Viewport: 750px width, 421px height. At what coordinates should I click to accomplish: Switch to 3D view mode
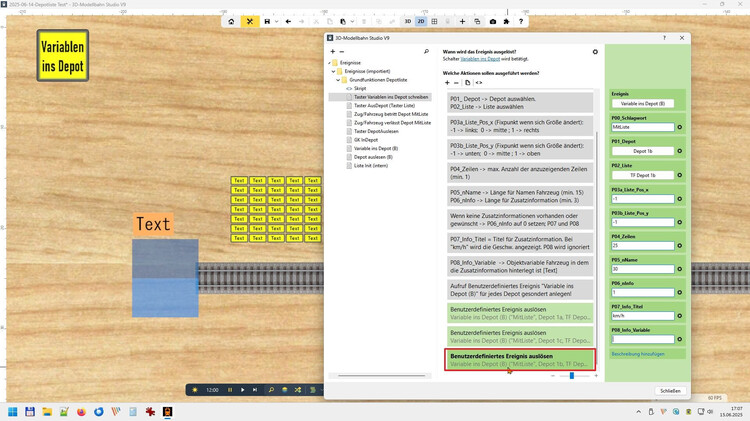[407, 21]
